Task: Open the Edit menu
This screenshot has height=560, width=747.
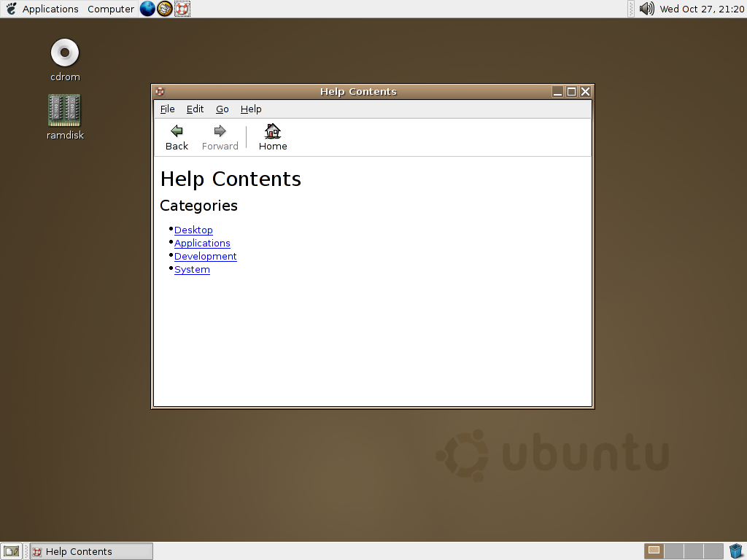Action: click(195, 109)
